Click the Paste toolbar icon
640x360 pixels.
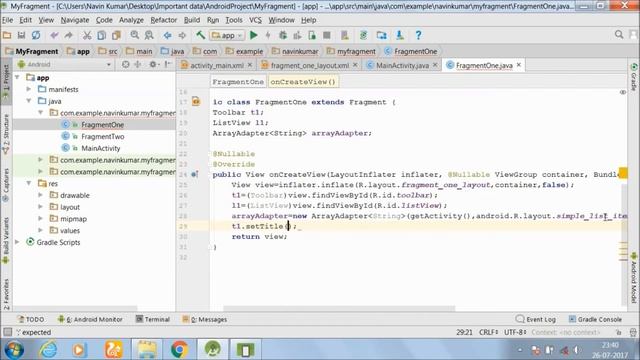(116, 36)
